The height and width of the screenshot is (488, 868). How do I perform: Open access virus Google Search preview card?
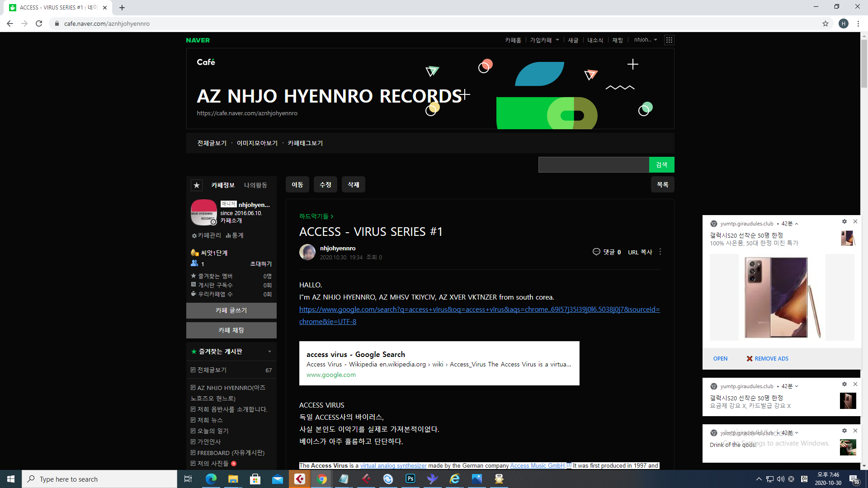tap(439, 363)
